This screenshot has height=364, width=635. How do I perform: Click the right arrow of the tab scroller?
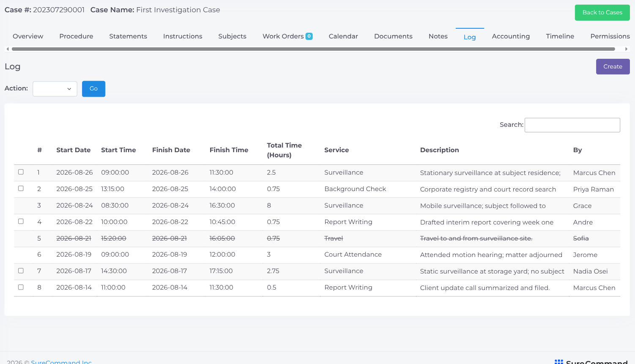[626, 49]
